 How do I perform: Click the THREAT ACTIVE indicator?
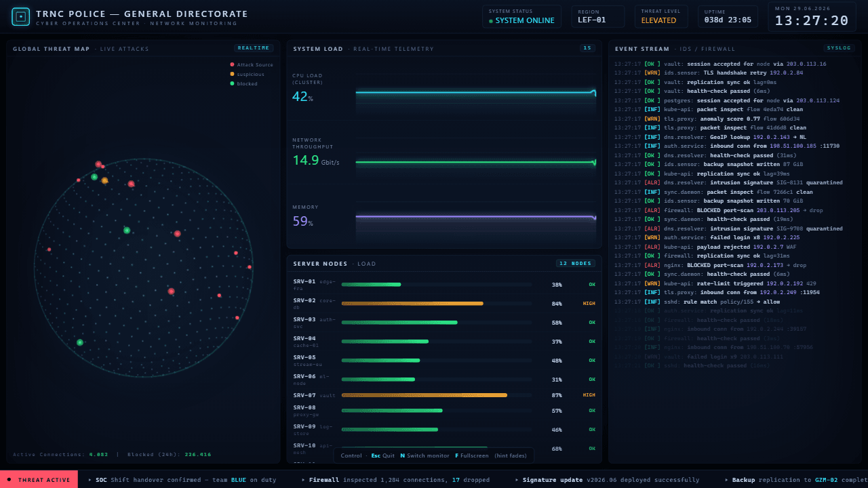pos(39,480)
